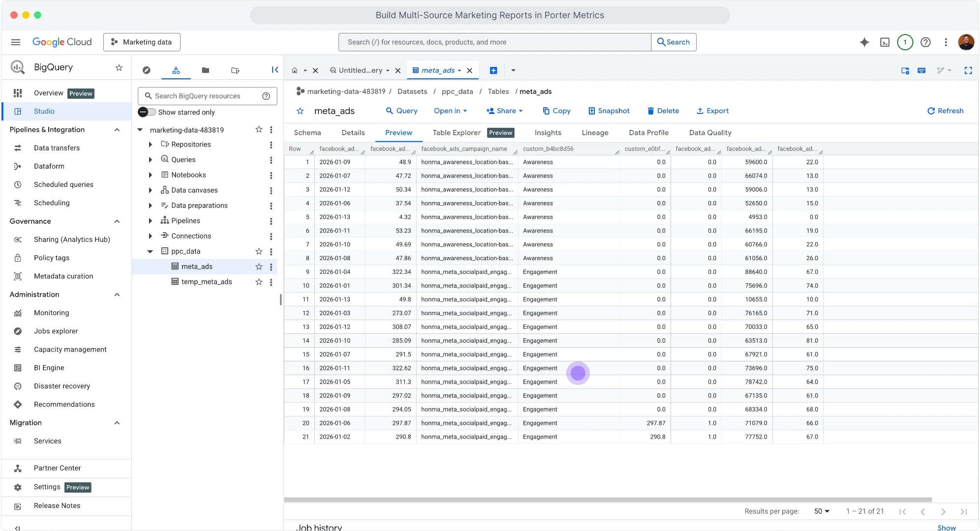Collapse the ppc_data dataset
This screenshot has width=980, height=531.
(x=151, y=251)
